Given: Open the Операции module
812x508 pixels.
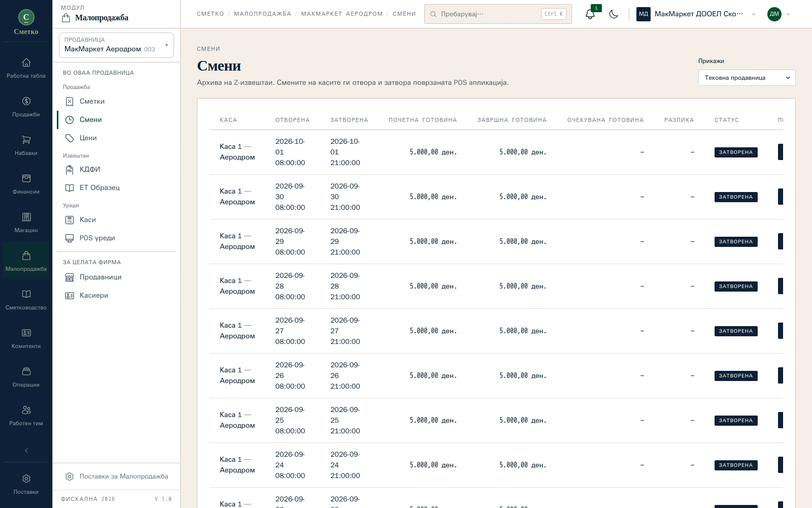Looking at the screenshot, I should click(x=26, y=377).
